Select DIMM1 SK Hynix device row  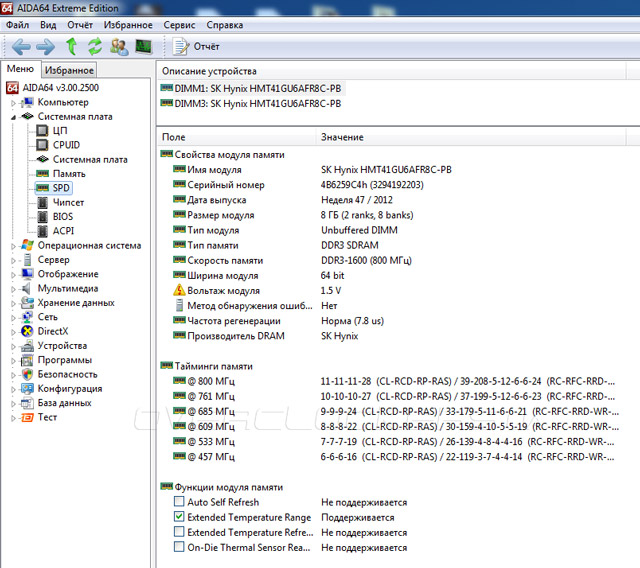(251, 88)
